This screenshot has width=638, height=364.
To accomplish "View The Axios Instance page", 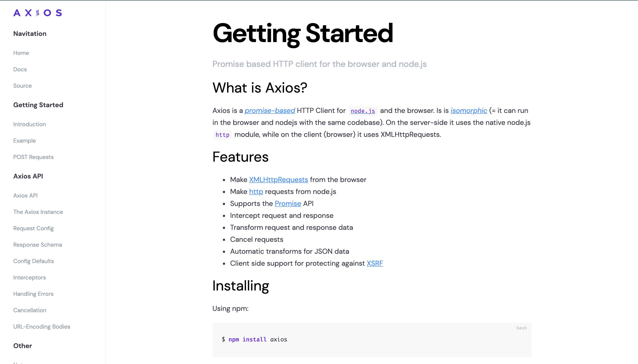I will click(38, 212).
